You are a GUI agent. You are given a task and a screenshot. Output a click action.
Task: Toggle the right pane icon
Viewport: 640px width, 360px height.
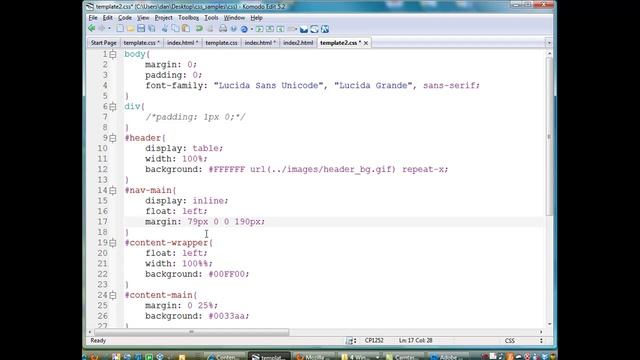280,29
